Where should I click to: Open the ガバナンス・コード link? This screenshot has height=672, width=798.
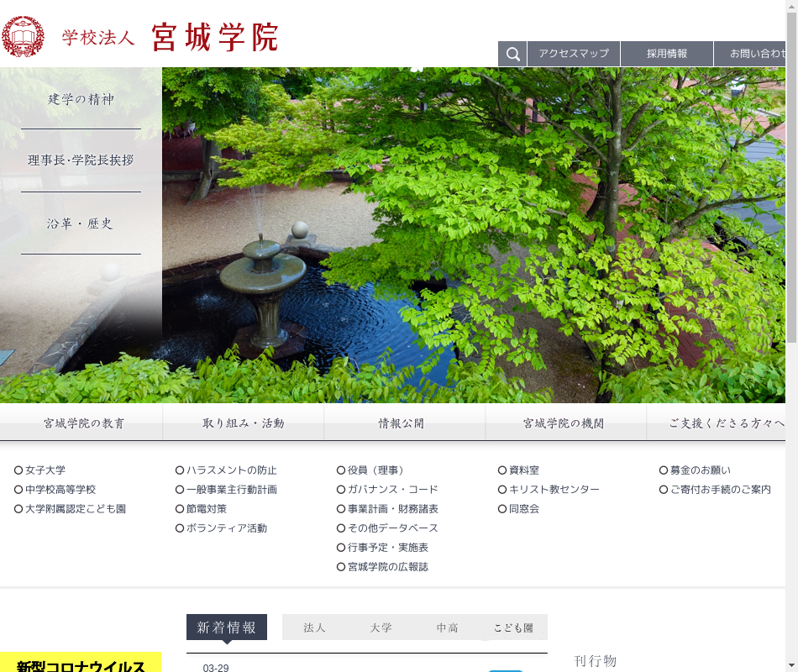click(x=392, y=490)
